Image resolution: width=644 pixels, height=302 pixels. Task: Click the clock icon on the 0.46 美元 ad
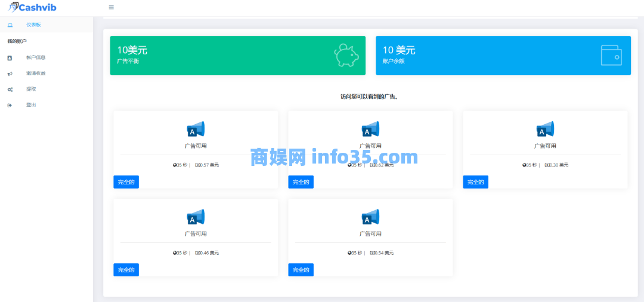click(x=175, y=253)
